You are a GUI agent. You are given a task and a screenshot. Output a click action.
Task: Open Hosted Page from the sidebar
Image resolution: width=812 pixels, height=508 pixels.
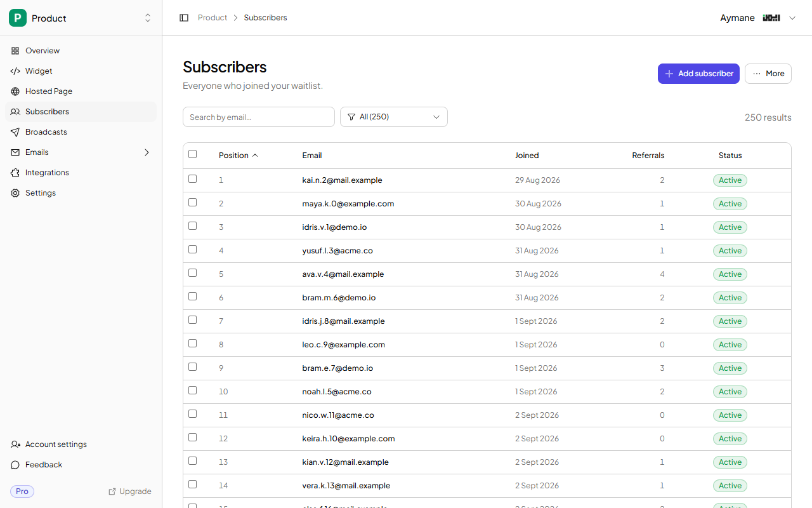pos(81,91)
